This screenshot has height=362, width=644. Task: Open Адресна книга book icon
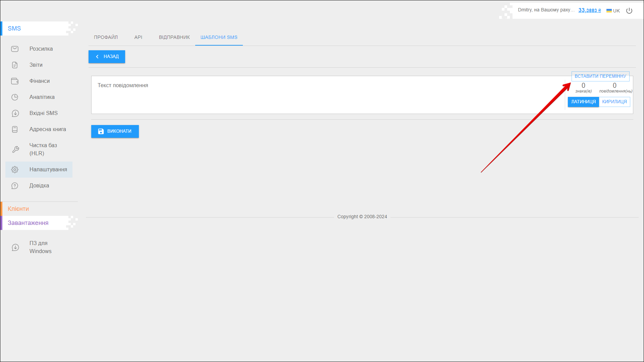15,129
